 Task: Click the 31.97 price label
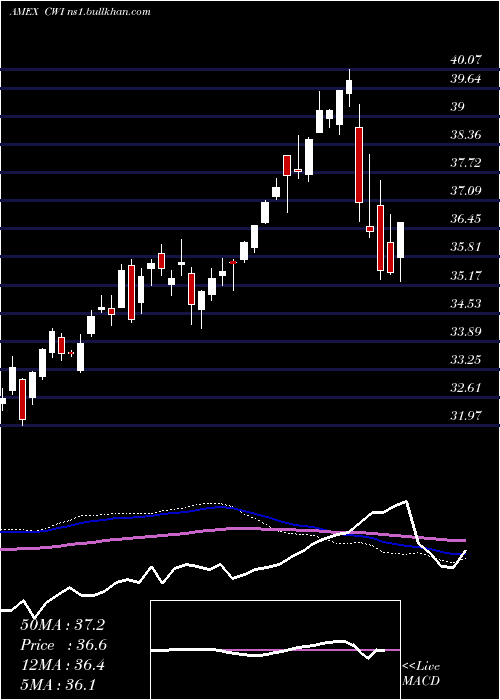(466, 416)
